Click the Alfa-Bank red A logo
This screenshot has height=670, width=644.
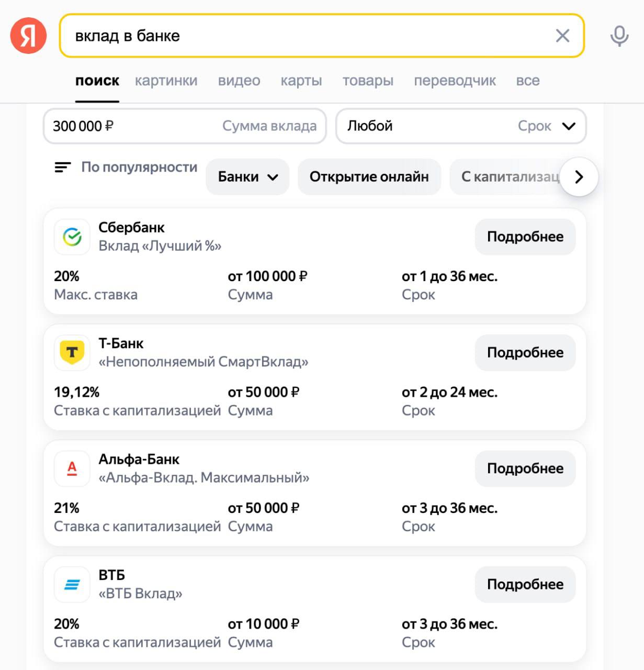click(72, 468)
